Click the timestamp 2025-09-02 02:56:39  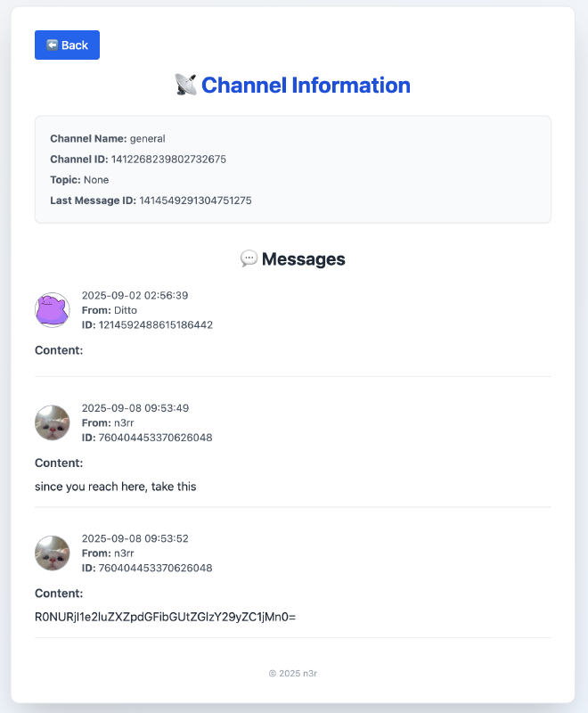pyautogui.click(x=135, y=296)
